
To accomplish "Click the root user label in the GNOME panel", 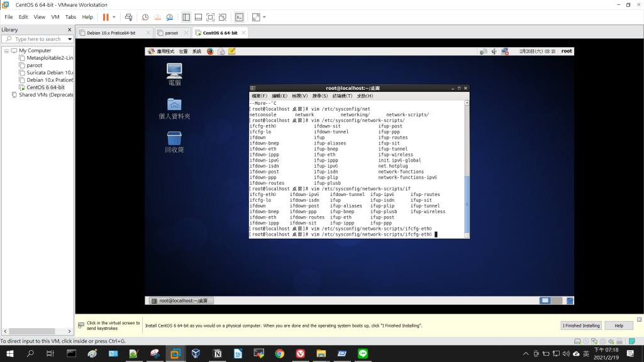I will 567,52.
